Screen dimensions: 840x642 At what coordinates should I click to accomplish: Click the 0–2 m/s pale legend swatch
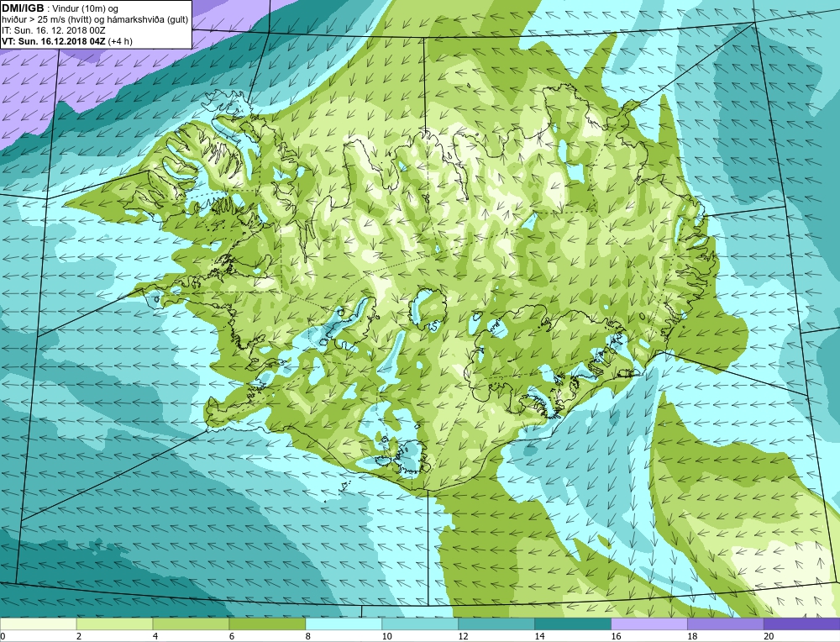(39, 624)
